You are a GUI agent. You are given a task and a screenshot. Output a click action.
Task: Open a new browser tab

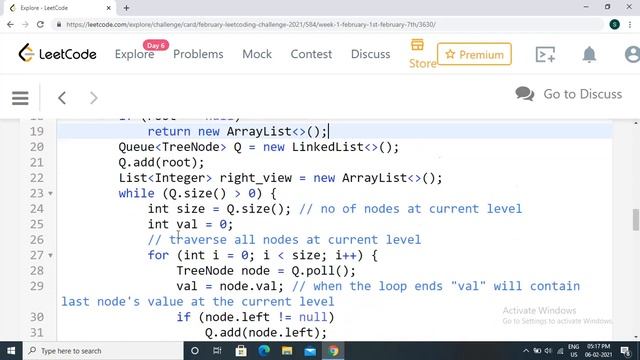click(127, 8)
